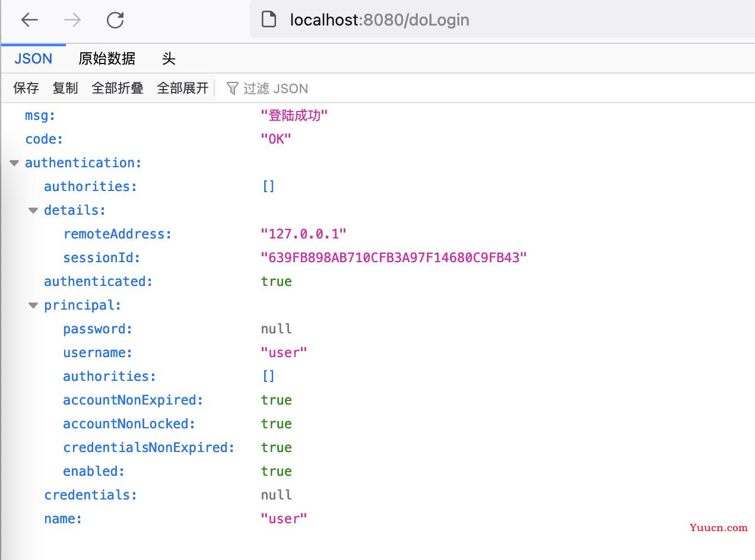
Task: Collapse the details node
Action: click(33, 211)
